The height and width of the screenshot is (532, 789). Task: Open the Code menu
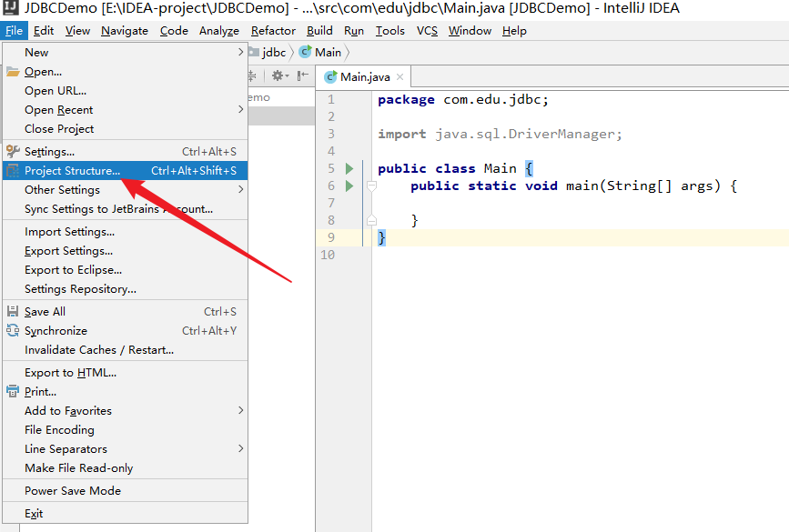pyautogui.click(x=174, y=31)
